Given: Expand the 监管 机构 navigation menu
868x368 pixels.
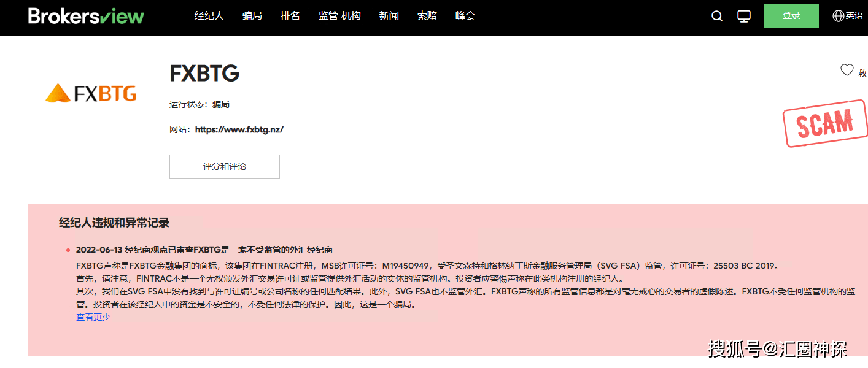Looking at the screenshot, I should click(339, 16).
